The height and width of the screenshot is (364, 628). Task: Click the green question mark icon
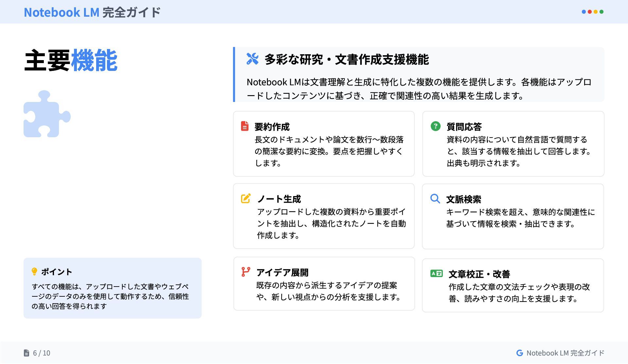435,126
